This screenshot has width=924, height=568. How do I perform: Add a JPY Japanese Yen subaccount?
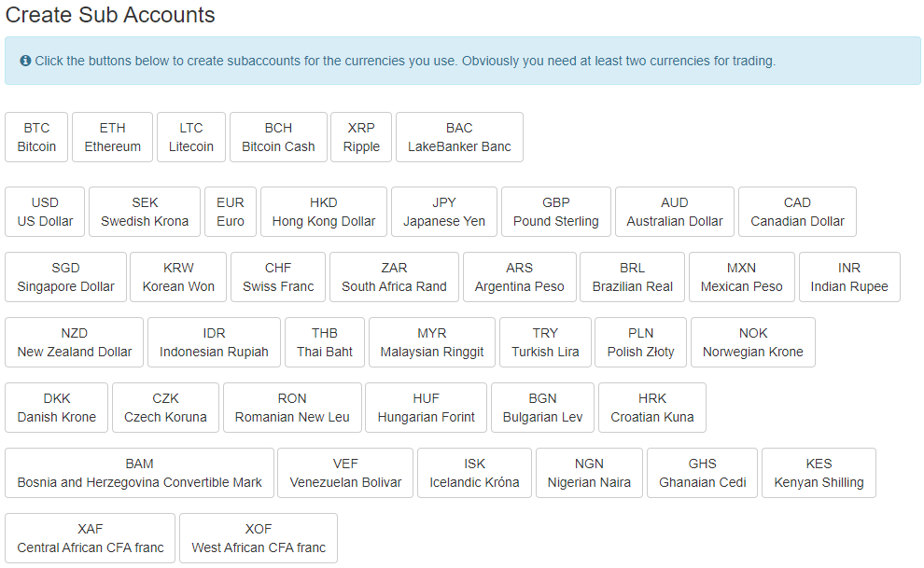click(x=444, y=212)
